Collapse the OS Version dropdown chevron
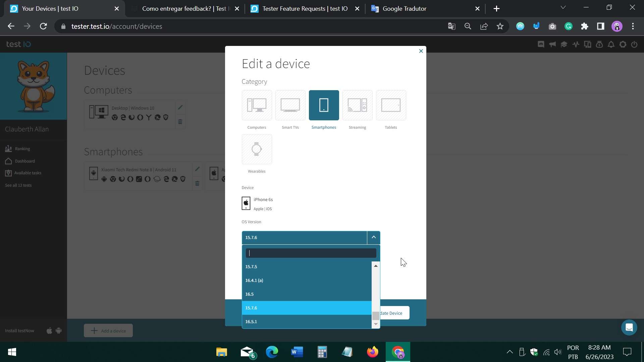644x362 pixels. point(373,237)
